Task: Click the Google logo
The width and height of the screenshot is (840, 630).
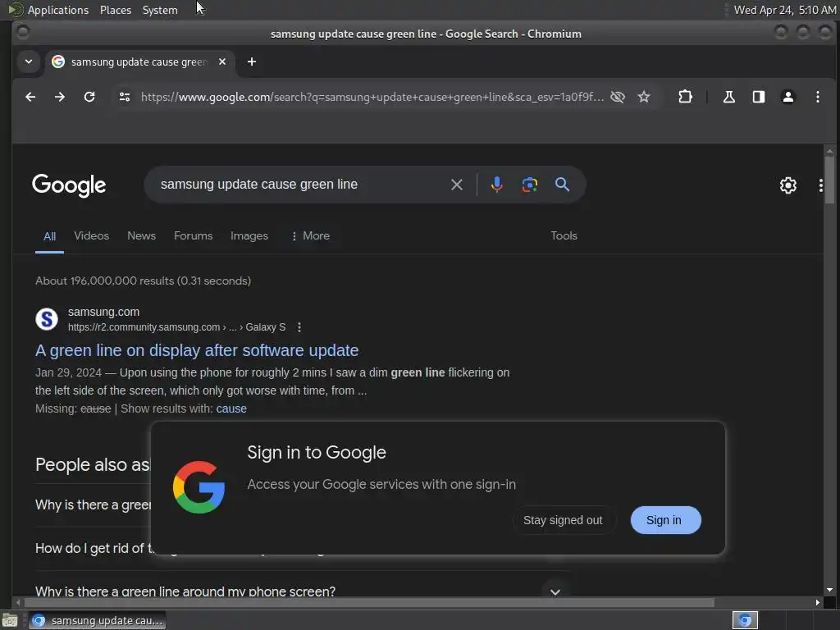Action: [69, 185]
